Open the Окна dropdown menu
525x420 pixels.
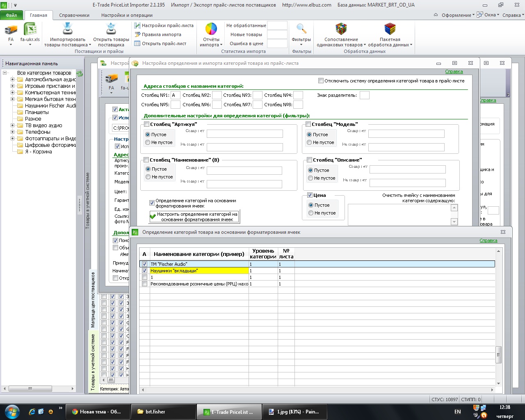pyautogui.click(x=488, y=15)
